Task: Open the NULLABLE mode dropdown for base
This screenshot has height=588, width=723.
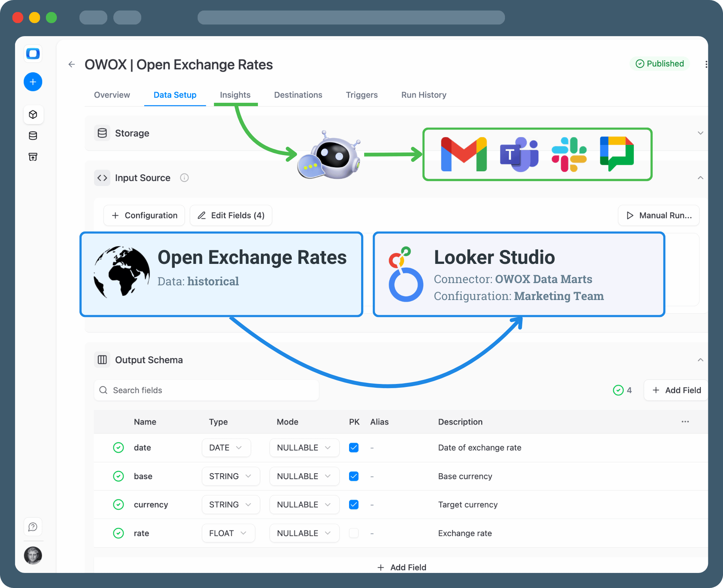Action: pyautogui.click(x=304, y=476)
